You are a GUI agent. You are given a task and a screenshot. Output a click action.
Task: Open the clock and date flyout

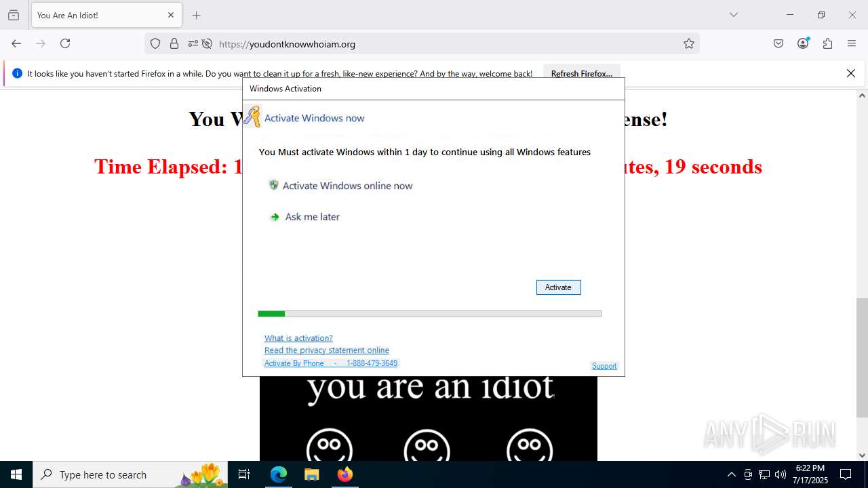click(810, 474)
